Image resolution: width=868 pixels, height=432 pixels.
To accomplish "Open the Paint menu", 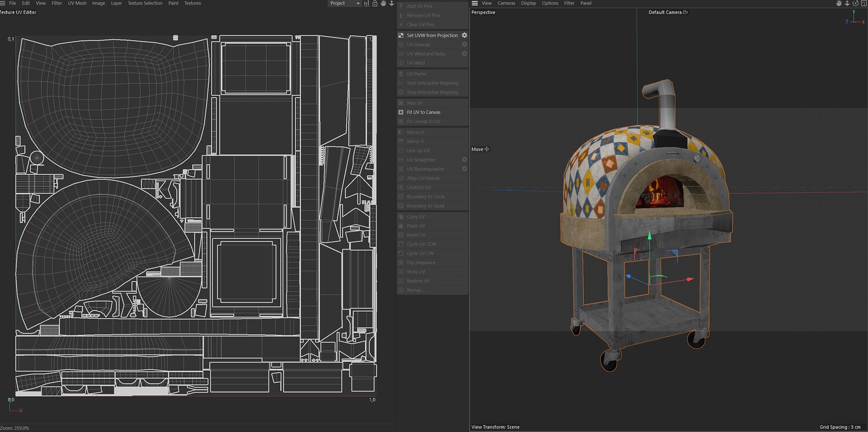I will pos(173,3).
